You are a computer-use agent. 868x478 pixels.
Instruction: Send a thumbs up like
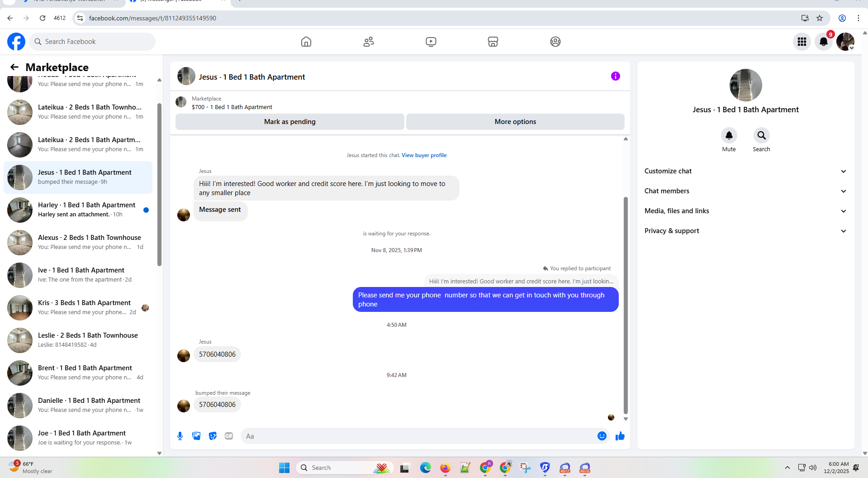pyautogui.click(x=620, y=436)
